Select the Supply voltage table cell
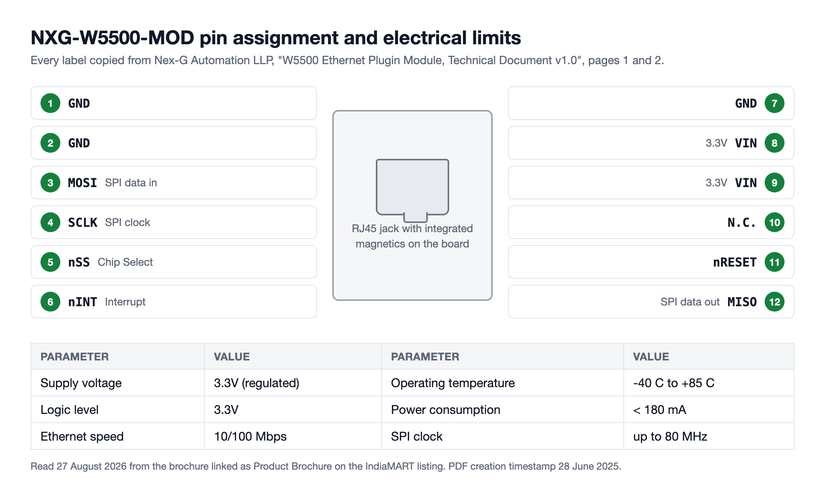Viewport: 825px width, 504px height. pos(118,383)
